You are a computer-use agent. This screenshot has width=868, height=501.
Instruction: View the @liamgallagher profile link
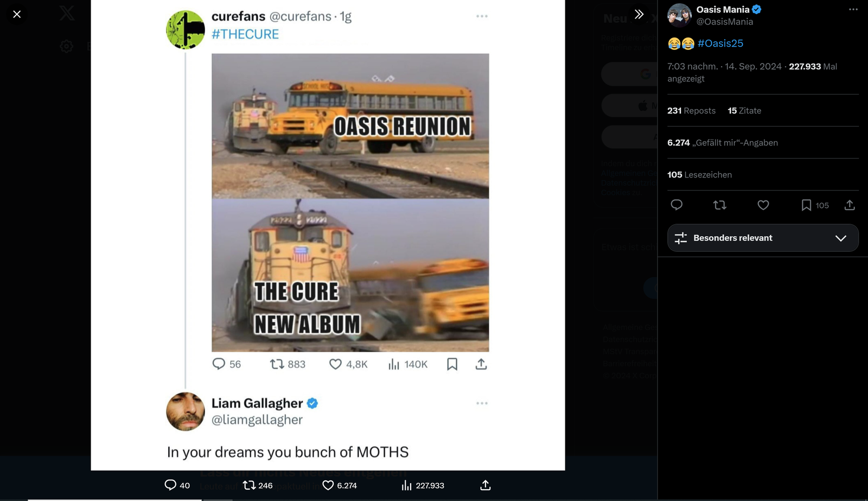(x=258, y=419)
